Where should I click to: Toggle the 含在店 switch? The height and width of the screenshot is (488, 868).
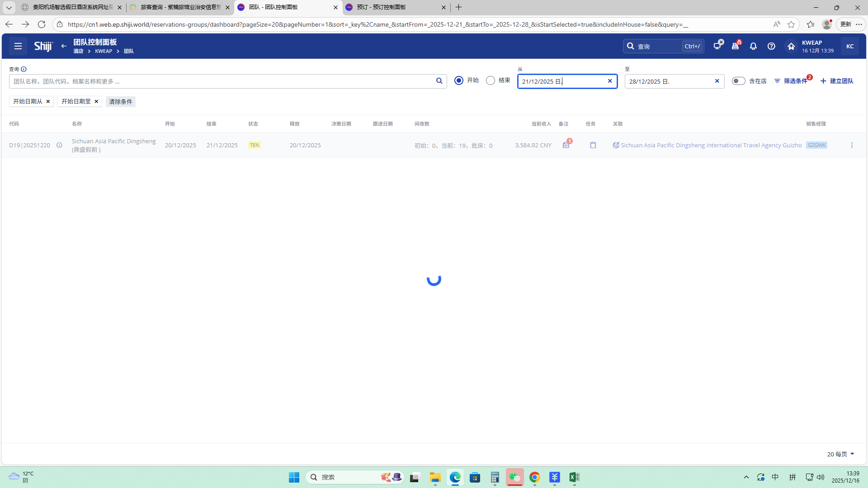[x=738, y=81]
